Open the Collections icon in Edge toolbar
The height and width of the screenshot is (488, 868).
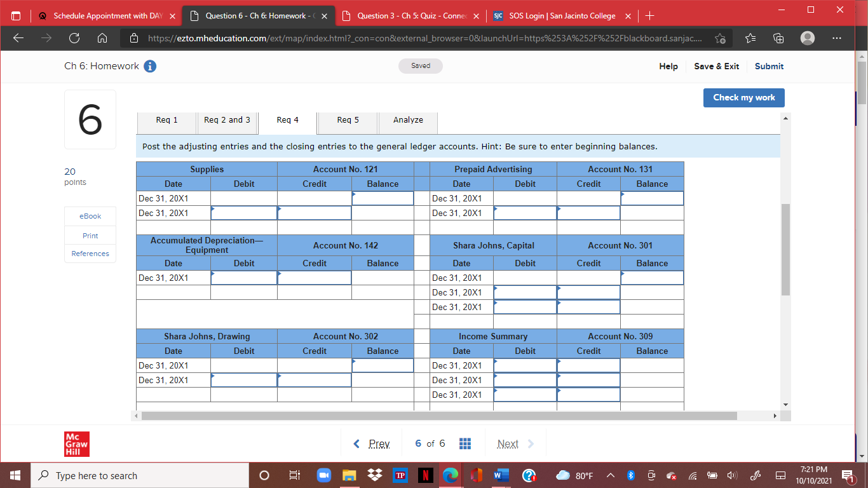tap(778, 39)
